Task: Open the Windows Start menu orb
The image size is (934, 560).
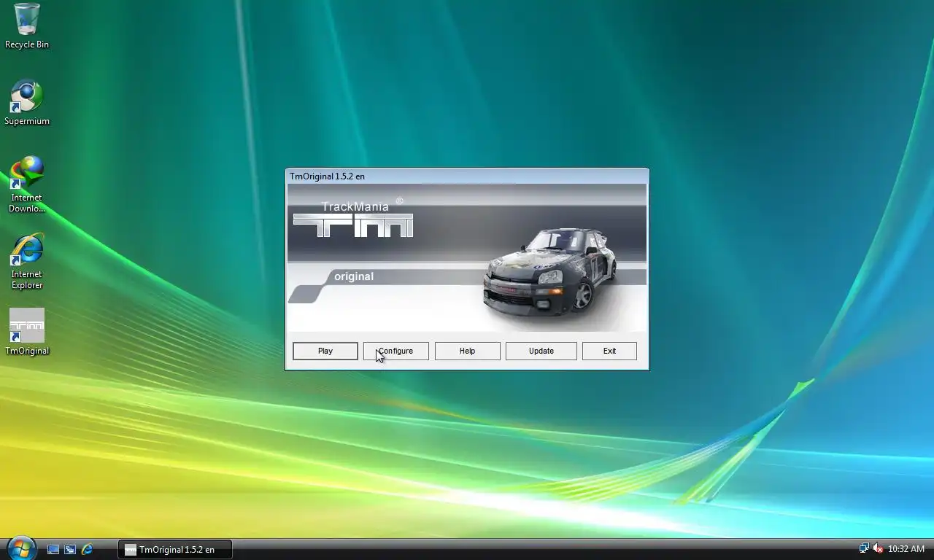Action: [x=20, y=548]
